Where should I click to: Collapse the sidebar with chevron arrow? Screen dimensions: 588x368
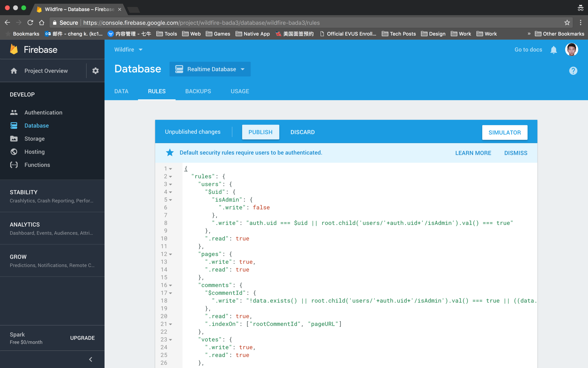(91, 359)
